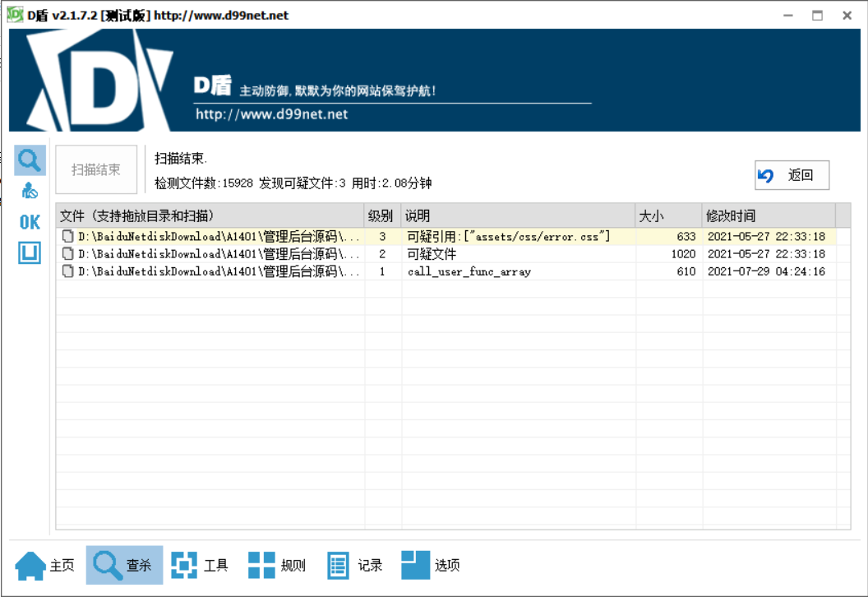Click the 规则 rules grid icon

point(264,565)
